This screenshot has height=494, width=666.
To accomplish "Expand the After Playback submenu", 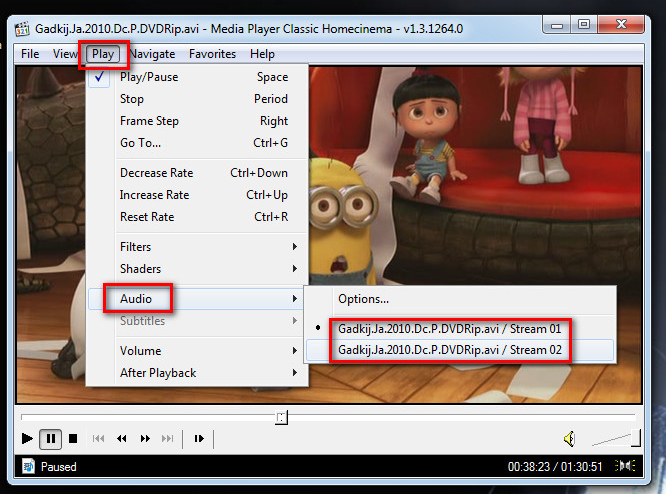I will [x=198, y=373].
